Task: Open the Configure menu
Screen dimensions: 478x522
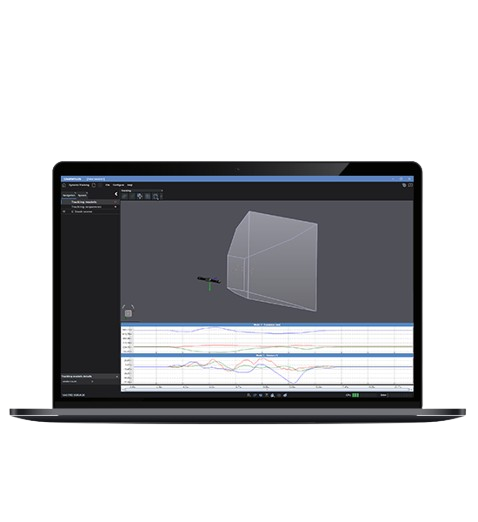Action: tap(118, 185)
